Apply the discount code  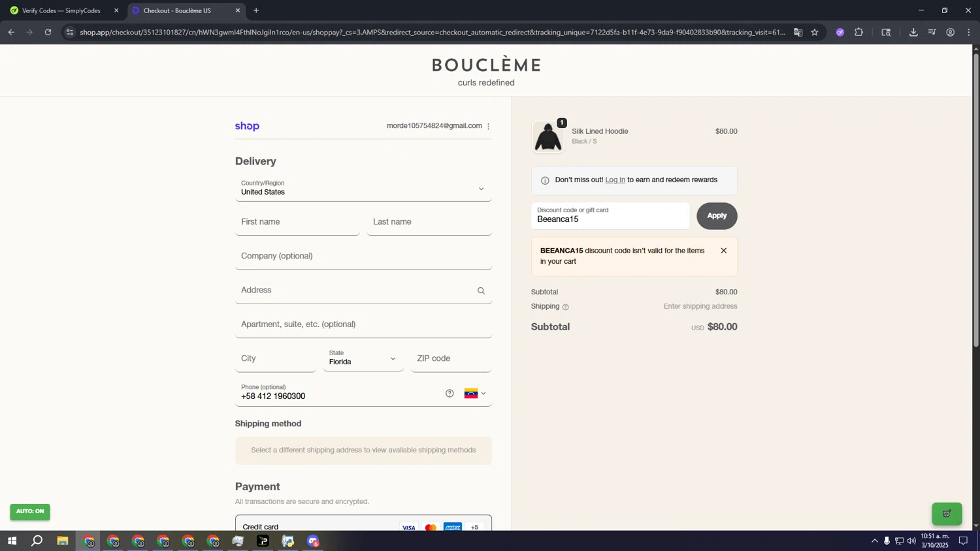point(717,216)
